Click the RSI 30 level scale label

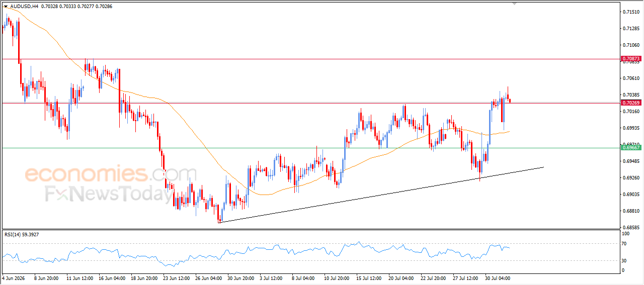(x=625, y=260)
